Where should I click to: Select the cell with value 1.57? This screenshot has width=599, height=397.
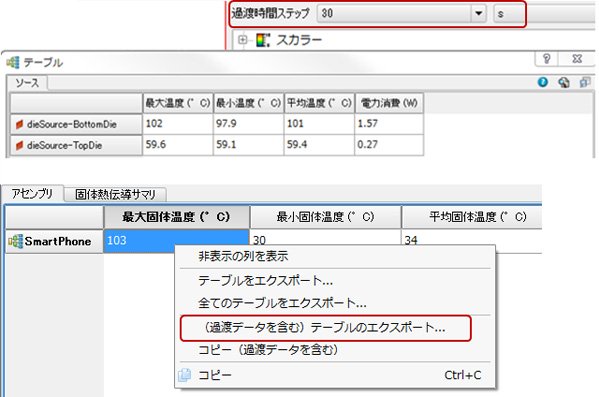click(x=389, y=124)
